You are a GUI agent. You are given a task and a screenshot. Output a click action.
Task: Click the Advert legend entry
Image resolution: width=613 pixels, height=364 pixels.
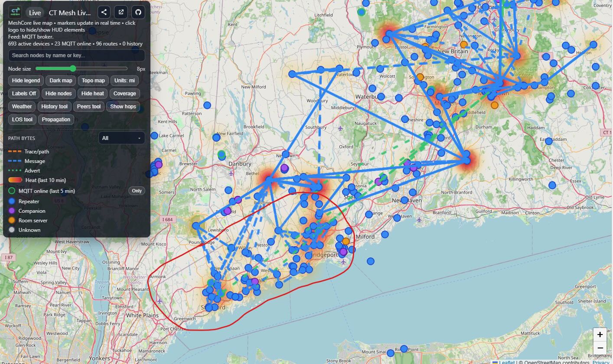(24, 171)
